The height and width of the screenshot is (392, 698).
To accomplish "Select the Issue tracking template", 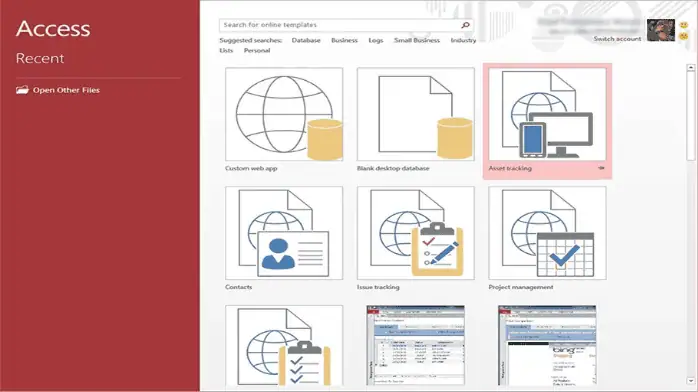I will (x=416, y=233).
